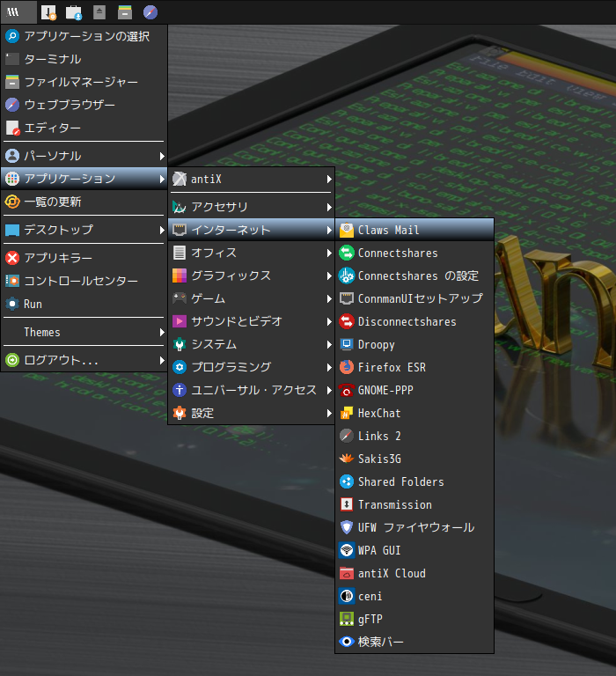Expand the Themes submenu arrow
Screen dimensions: 616x676
(x=162, y=333)
